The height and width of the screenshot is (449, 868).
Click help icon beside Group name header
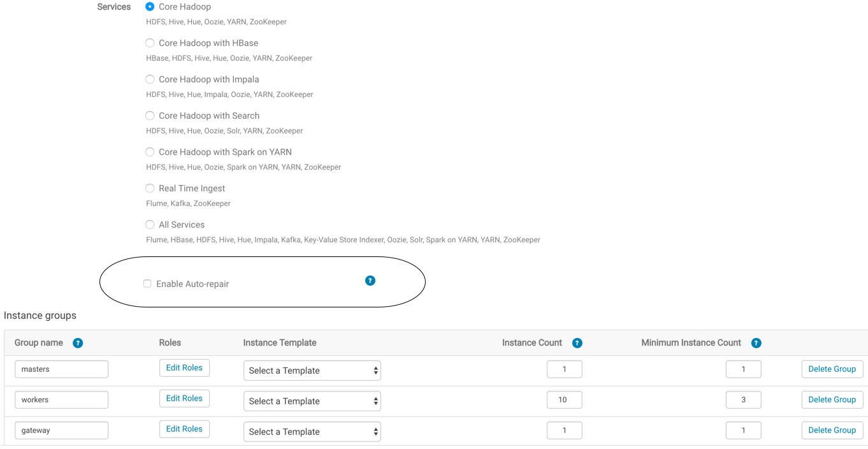tap(78, 343)
